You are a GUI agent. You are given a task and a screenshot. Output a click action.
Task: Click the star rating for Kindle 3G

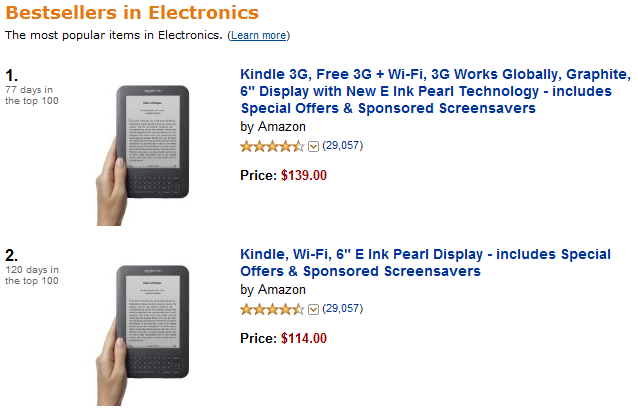[x=271, y=146]
